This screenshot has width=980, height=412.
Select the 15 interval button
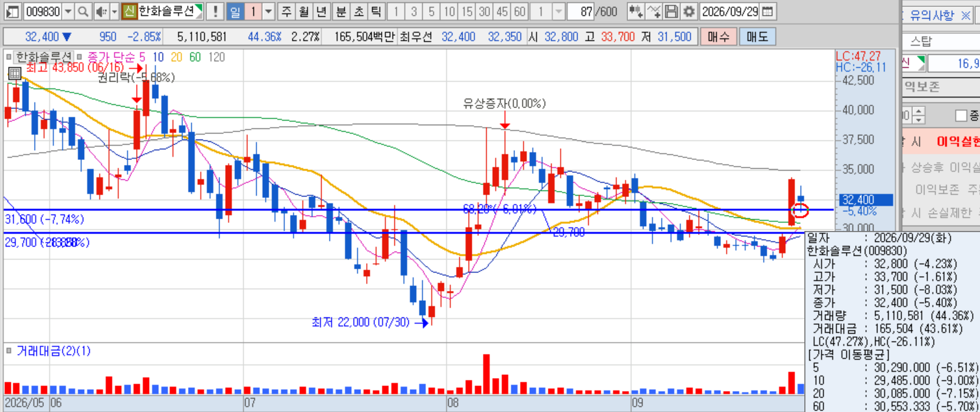coord(467,11)
